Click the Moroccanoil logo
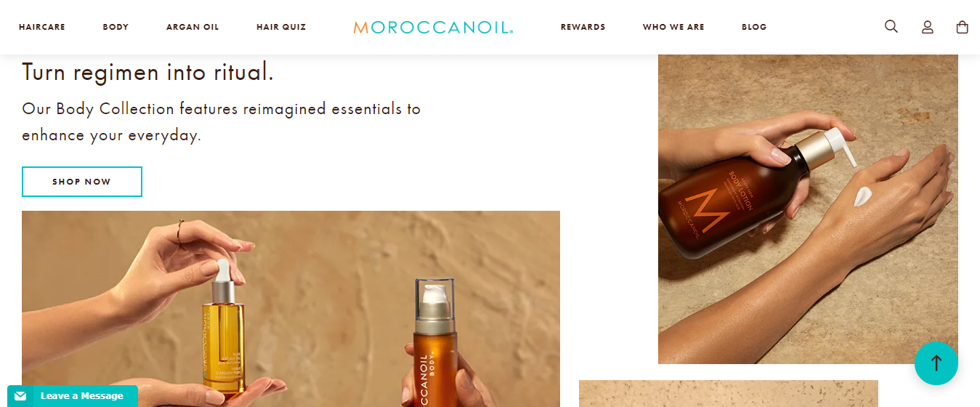Image resolution: width=980 pixels, height=407 pixels. [x=433, y=28]
